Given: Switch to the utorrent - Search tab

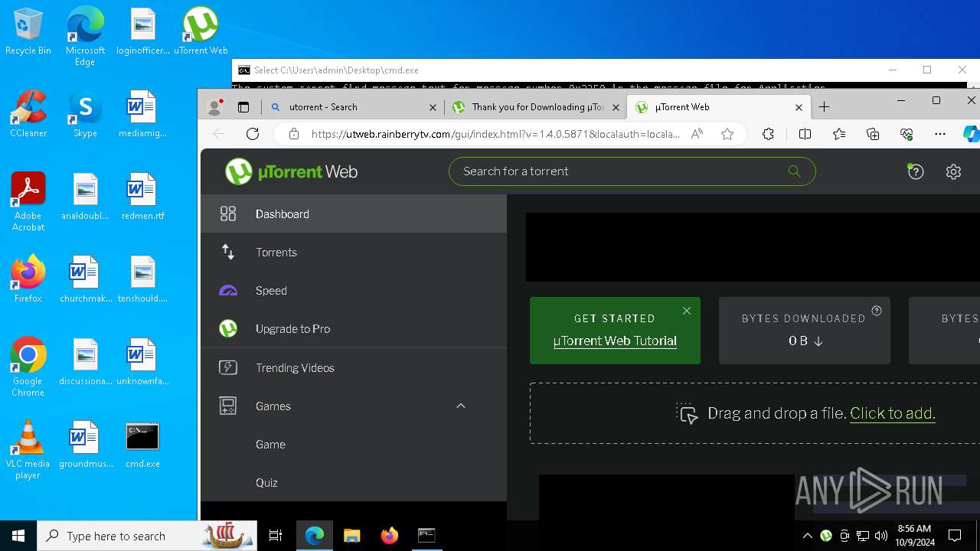Looking at the screenshot, I should coord(352,107).
